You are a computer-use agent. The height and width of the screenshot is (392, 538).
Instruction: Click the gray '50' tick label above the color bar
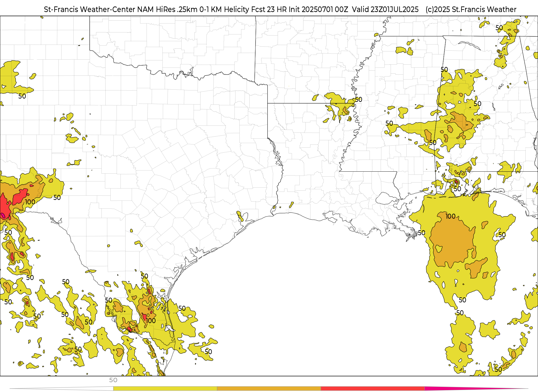[113, 380]
